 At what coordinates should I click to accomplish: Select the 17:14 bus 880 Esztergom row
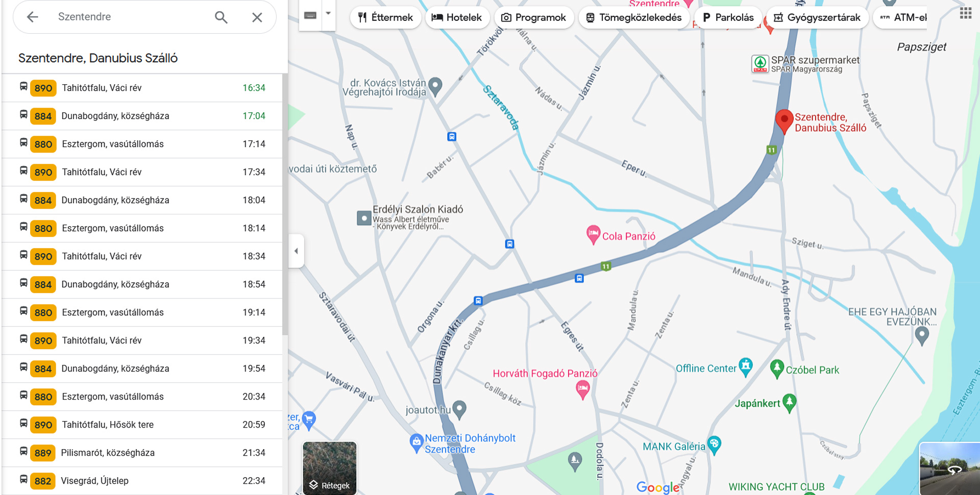pos(142,144)
